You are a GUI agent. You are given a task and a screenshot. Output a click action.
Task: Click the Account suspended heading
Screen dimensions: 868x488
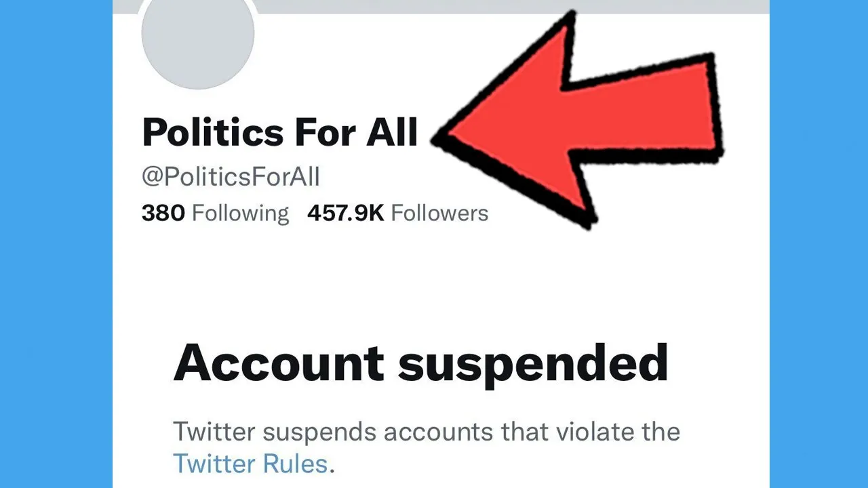[x=420, y=364]
